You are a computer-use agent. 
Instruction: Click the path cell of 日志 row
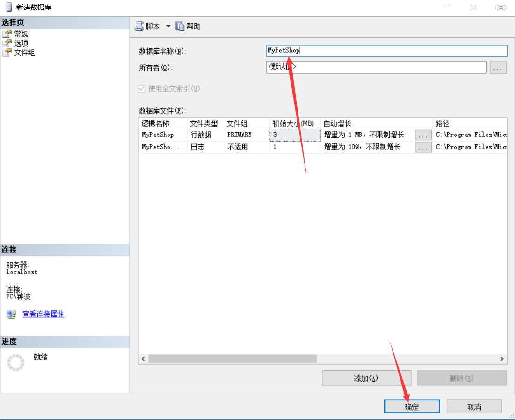(x=470, y=147)
